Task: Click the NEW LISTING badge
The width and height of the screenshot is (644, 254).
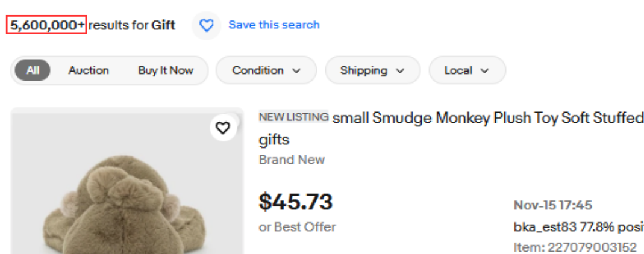Action: tap(294, 117)
